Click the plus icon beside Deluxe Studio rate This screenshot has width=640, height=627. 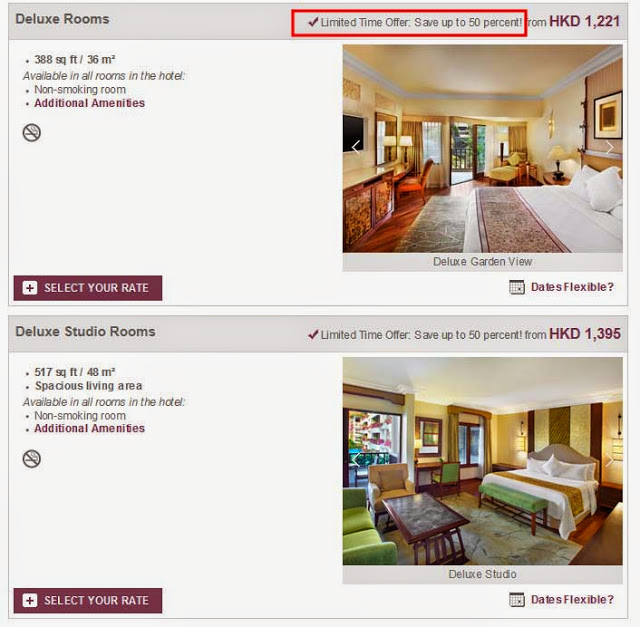30,600
